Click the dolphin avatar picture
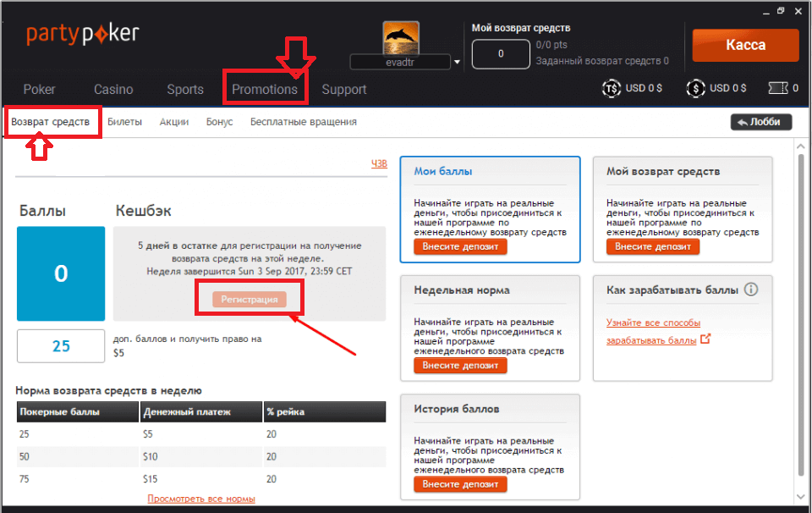The image size is (812, 513). pyautogui.click(x=400, y=37)
